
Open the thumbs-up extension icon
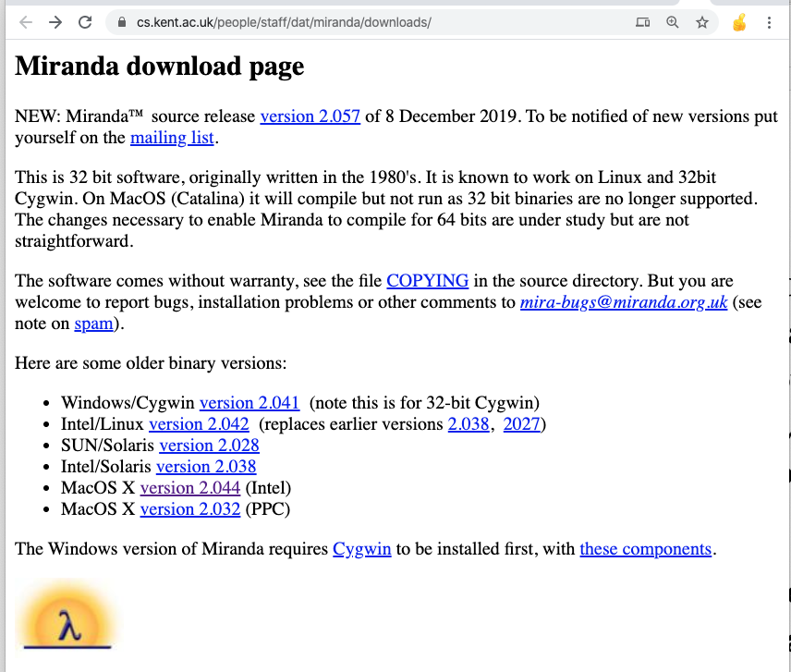(x=739, y=22)
